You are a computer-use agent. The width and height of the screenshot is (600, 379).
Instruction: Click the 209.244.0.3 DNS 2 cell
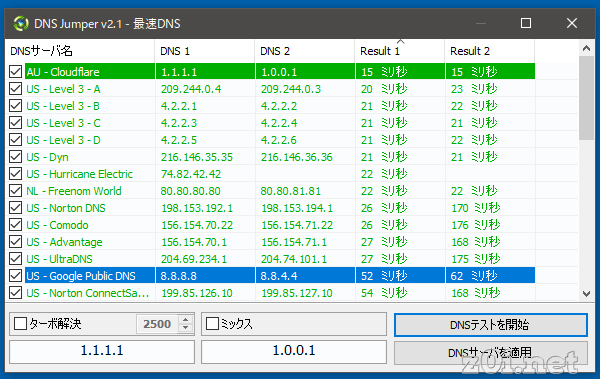tap(291, 89)
